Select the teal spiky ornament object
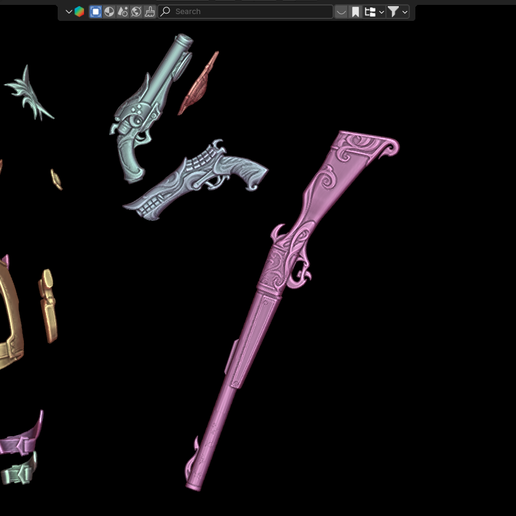 click(29, 93)
